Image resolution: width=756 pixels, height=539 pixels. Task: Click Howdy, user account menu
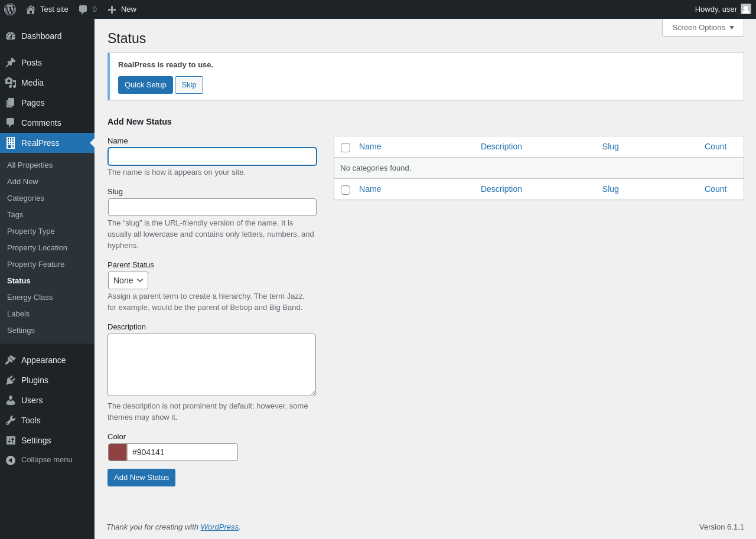pyautogui.click(x=722, y=9)
